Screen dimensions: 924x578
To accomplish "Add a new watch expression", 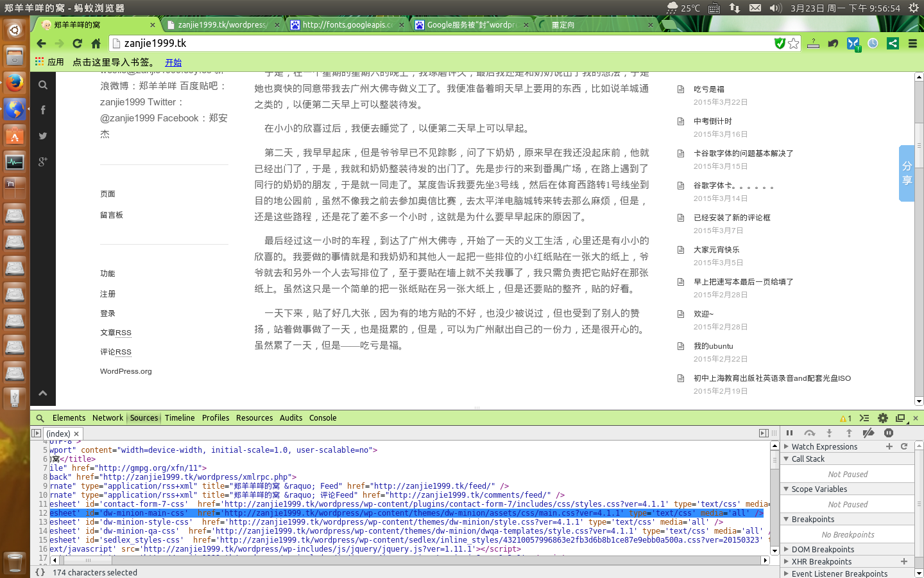I will pyautogui.click(x=889, y=446).
